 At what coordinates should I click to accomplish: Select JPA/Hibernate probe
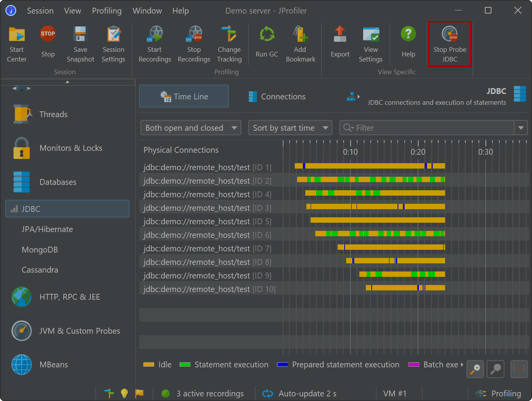pos(47,229)
